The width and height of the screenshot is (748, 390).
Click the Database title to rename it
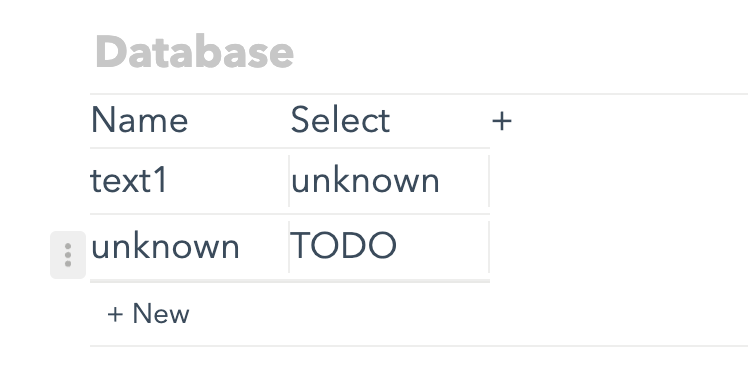[195, 51]
